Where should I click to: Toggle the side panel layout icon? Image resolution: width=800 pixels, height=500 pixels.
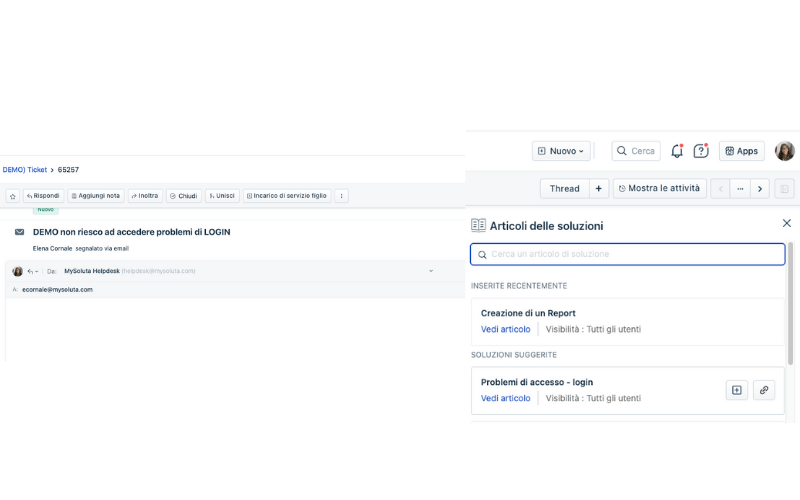pos(785,189)
